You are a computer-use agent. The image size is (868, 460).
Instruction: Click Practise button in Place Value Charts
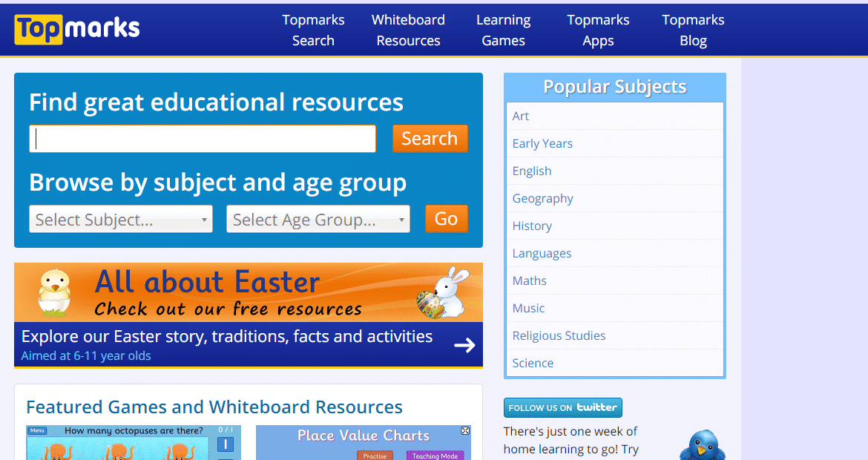(x=375, y=456)
